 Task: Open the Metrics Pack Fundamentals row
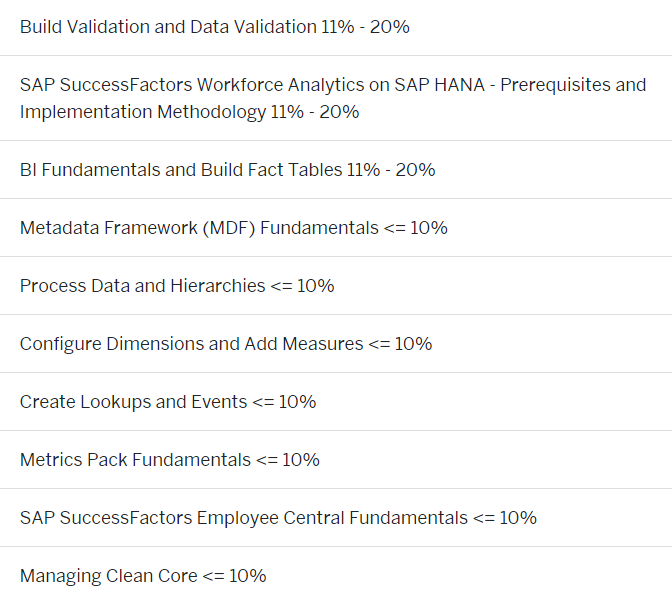336,460
